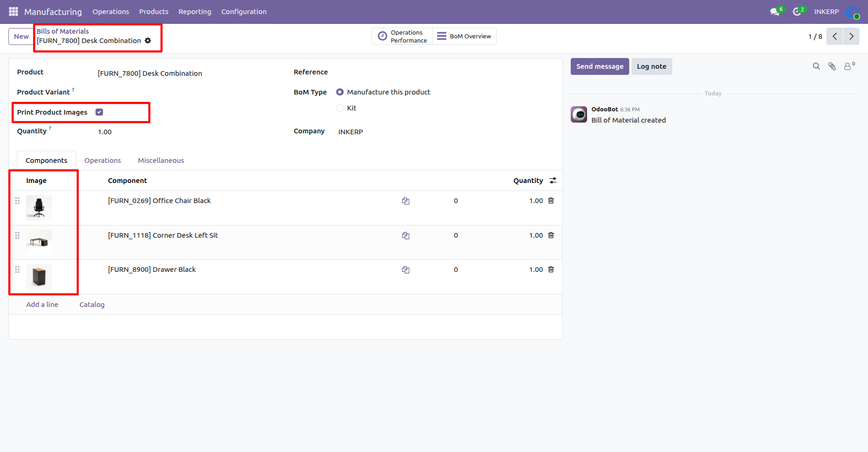Toggle the Print Product Images checkbox
This screenshot has height=452, width=868.
(99, 112)
